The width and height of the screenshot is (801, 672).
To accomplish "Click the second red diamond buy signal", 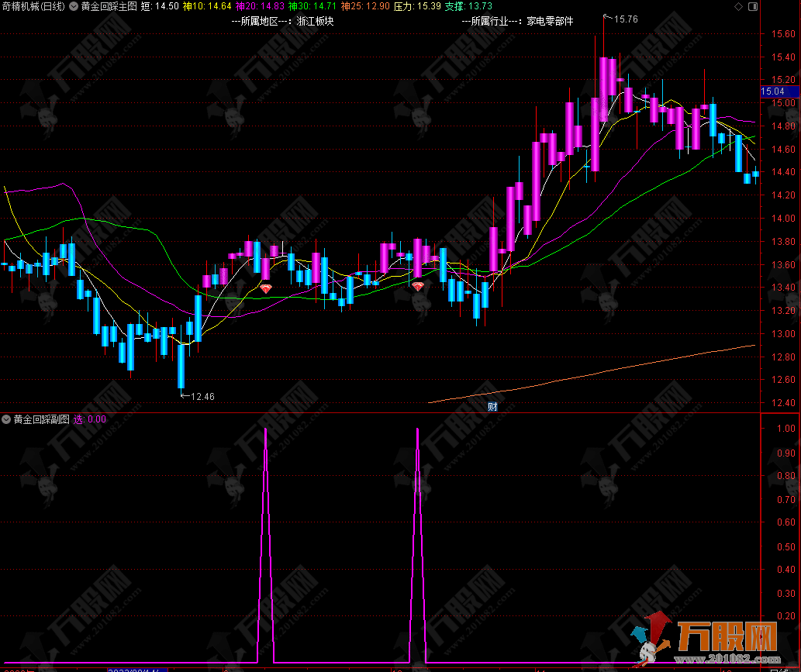I will pyautogui.click(x=418, y=287).
